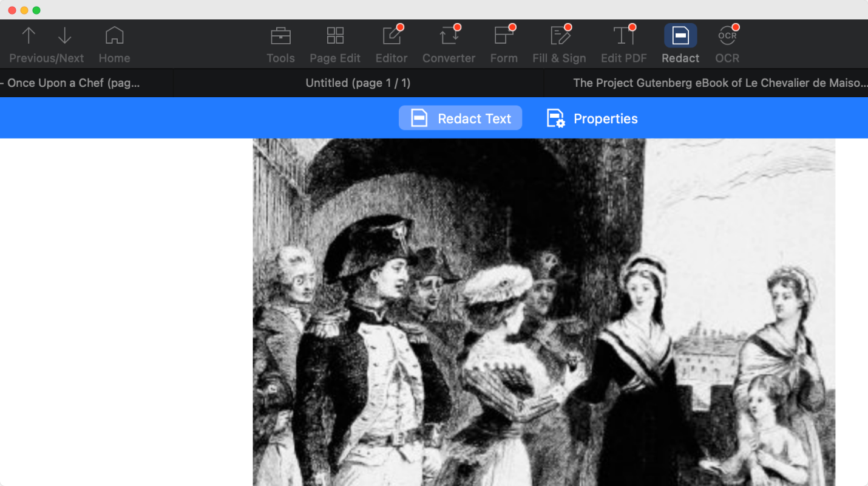Go to previous page with up arrow

pos(29,36)
